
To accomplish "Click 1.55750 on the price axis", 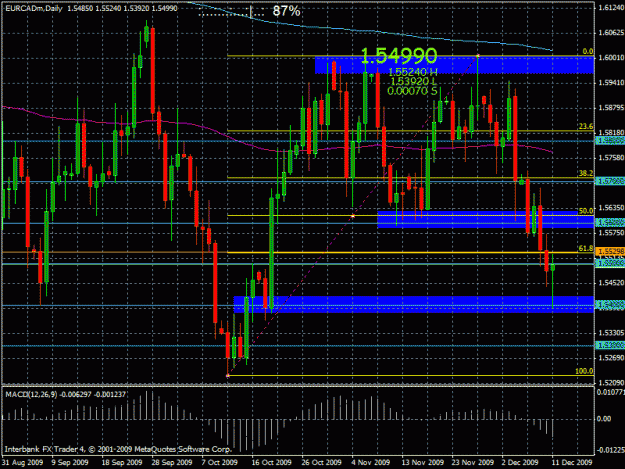I will click(x=611, y=232).
